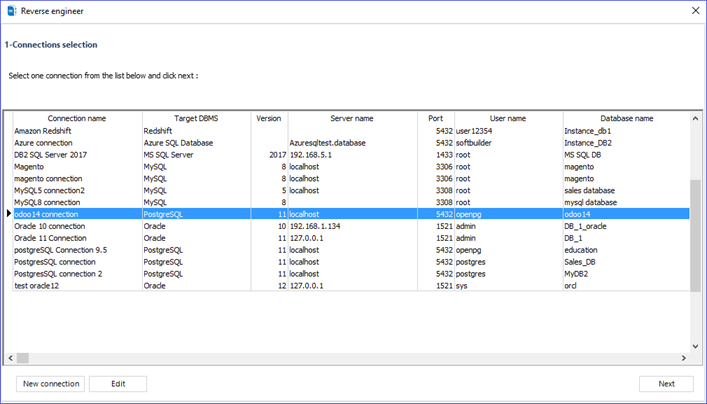Click the User name column header
707x404 pixels.
click(508, 119)
